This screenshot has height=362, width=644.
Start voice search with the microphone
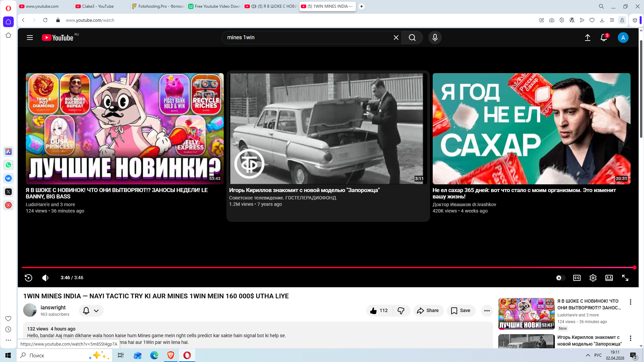[435, 38]
